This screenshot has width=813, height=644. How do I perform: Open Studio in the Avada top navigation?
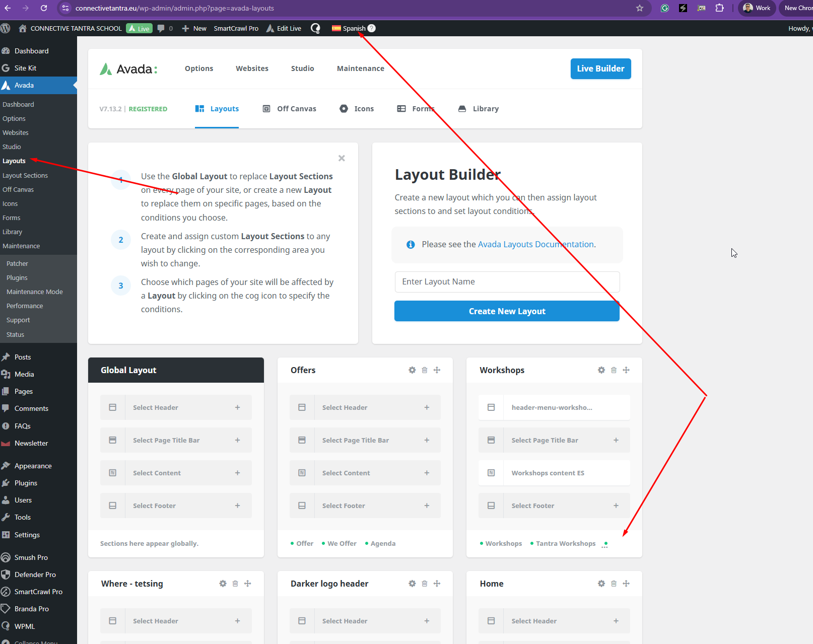coord(303,68)
